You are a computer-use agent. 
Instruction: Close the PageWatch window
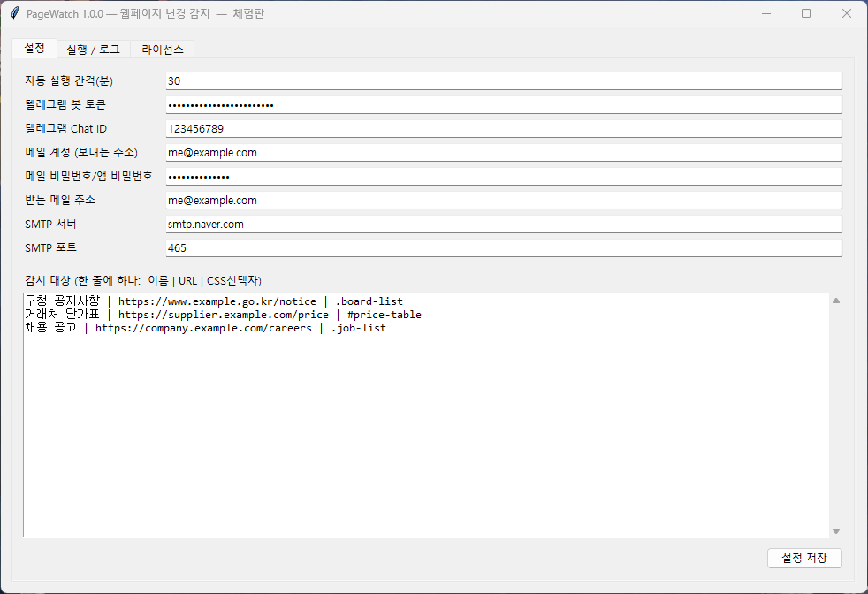(847, 13)
